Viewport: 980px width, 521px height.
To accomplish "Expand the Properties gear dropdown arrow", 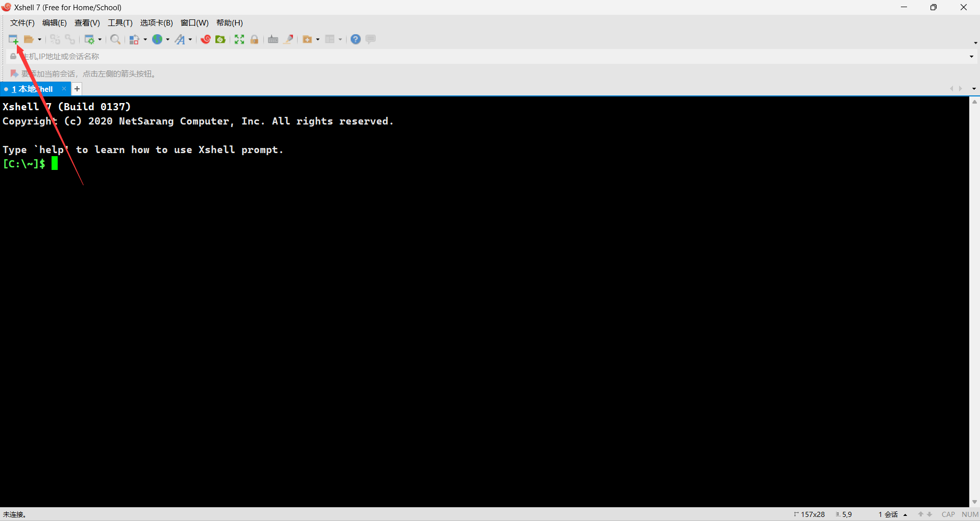I will click(100, 39).
